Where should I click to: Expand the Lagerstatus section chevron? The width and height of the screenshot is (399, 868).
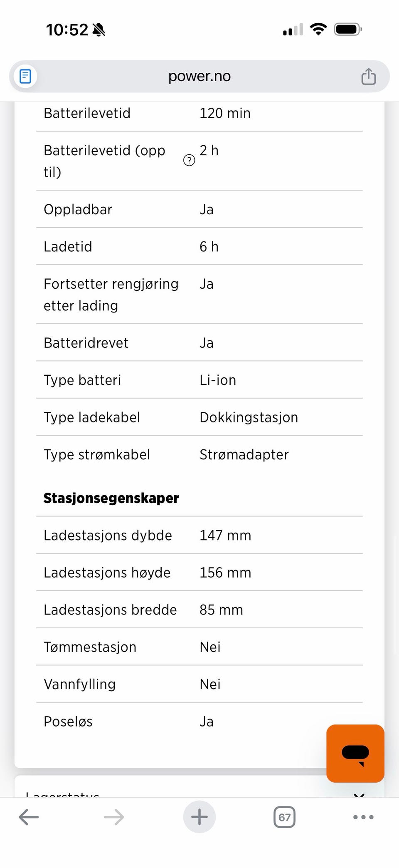[x=359, y=795]
